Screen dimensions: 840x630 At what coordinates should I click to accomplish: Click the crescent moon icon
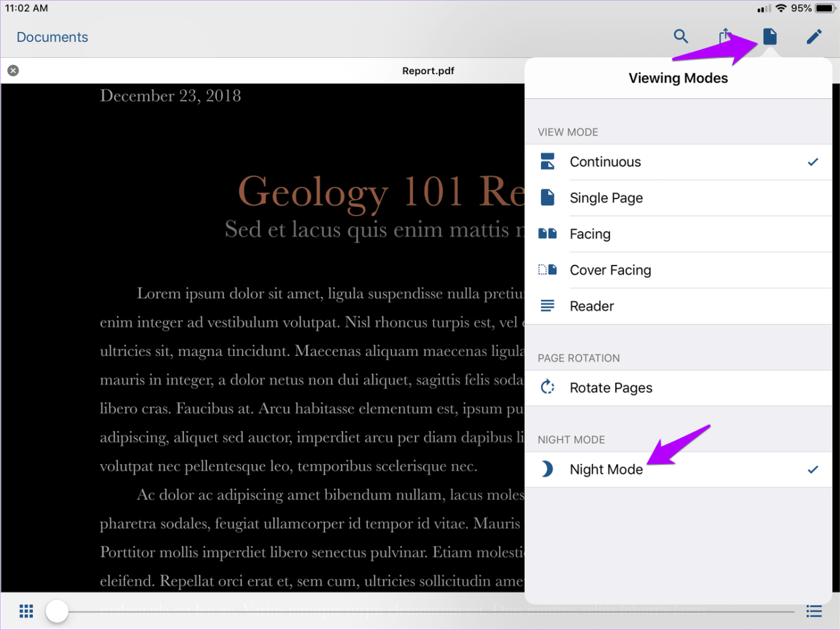click(548, 469)
